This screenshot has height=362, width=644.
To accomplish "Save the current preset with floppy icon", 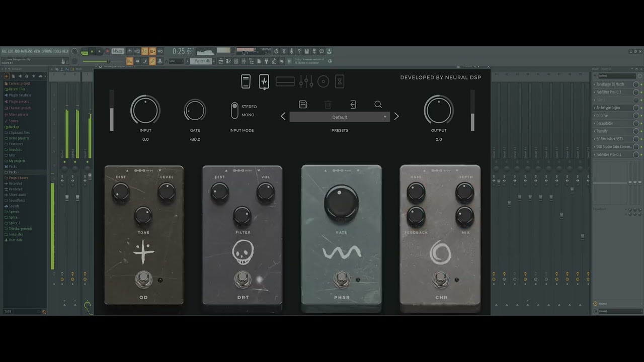I will tap(303, 105).
